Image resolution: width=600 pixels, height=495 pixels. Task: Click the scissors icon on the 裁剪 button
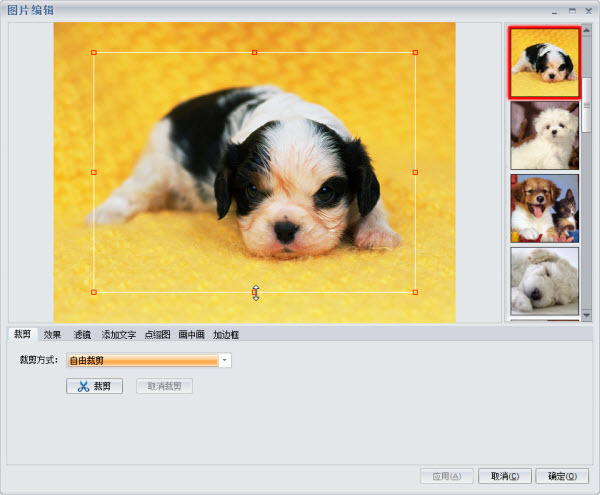pyautogui.click(x=83, y=386)
